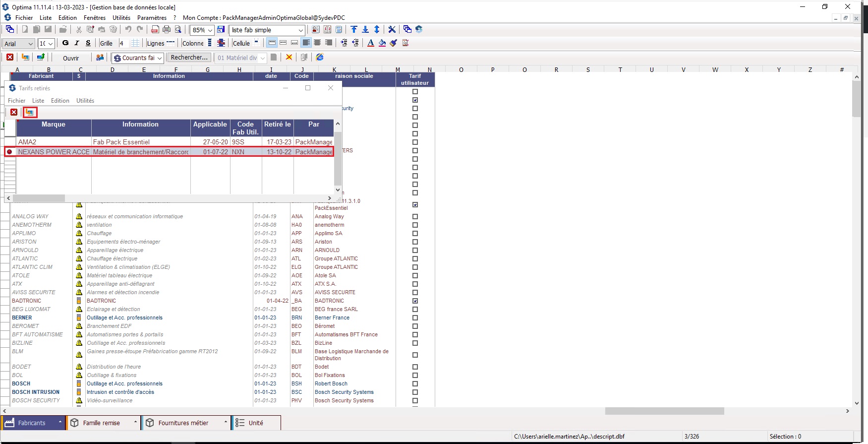The width and height of the screenshot is (868, 444).
Task: Toggle Tarif utilisateur checkbox for BizLine
Action: [x=415, y=343]
